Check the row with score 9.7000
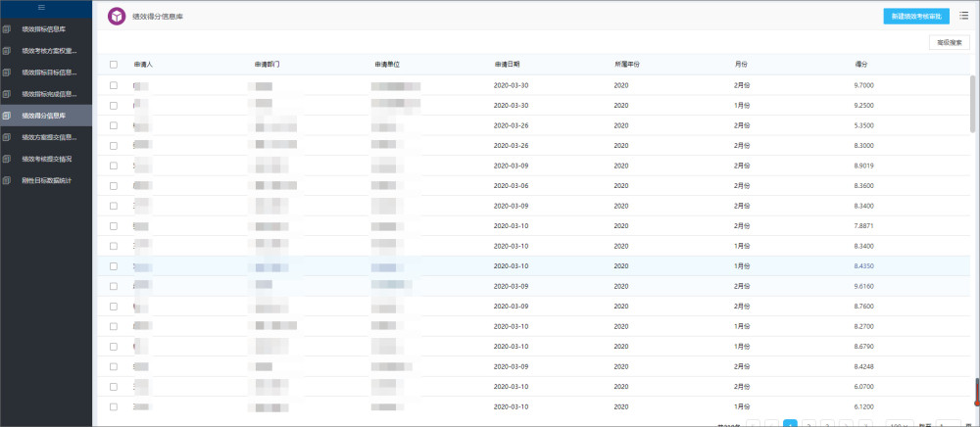980x427 pixels. [x=113, y=85]
